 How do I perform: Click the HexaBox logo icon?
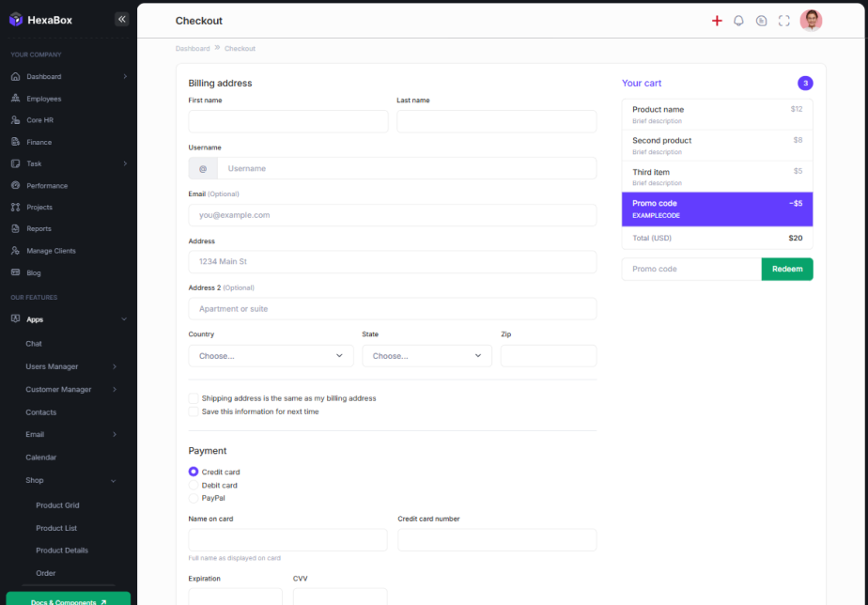pos(16,20)
